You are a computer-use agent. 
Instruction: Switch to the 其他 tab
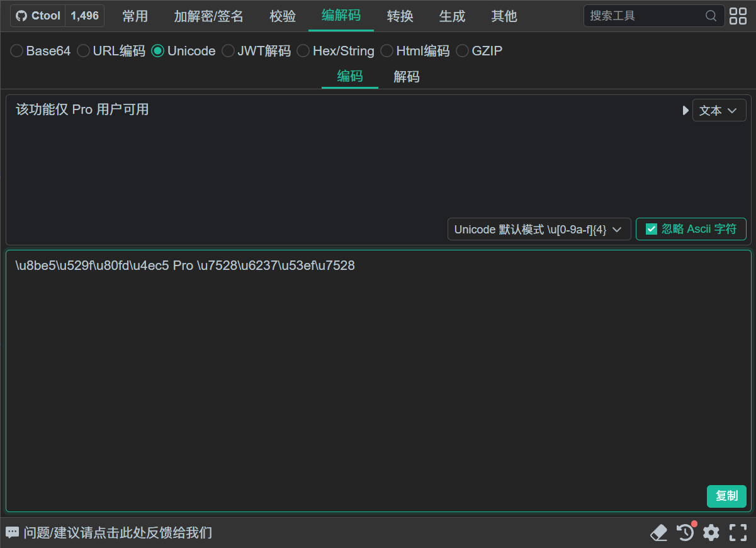pos(504,16)
